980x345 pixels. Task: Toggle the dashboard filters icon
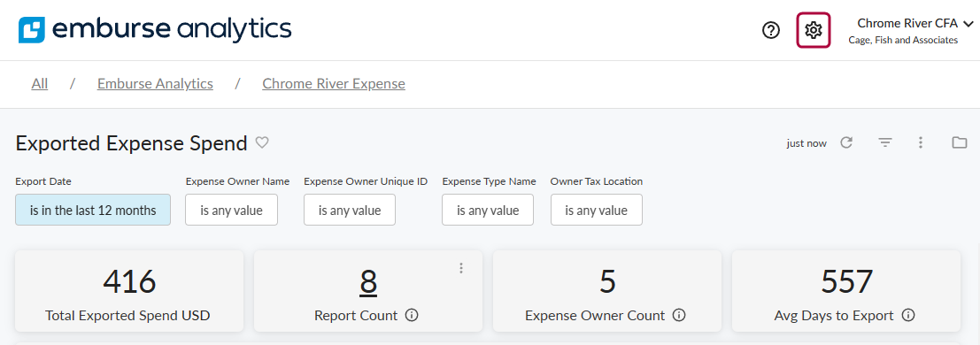885,142
